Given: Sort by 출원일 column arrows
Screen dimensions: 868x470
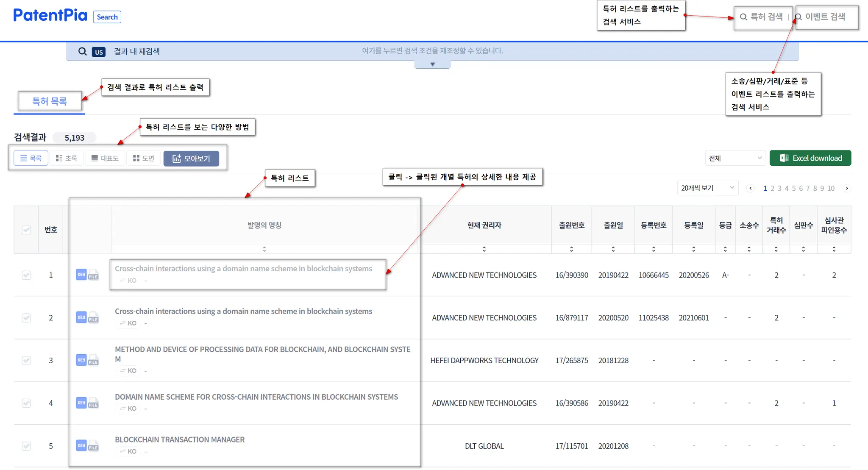Looking at the screenshot, I should pos(613,249).
